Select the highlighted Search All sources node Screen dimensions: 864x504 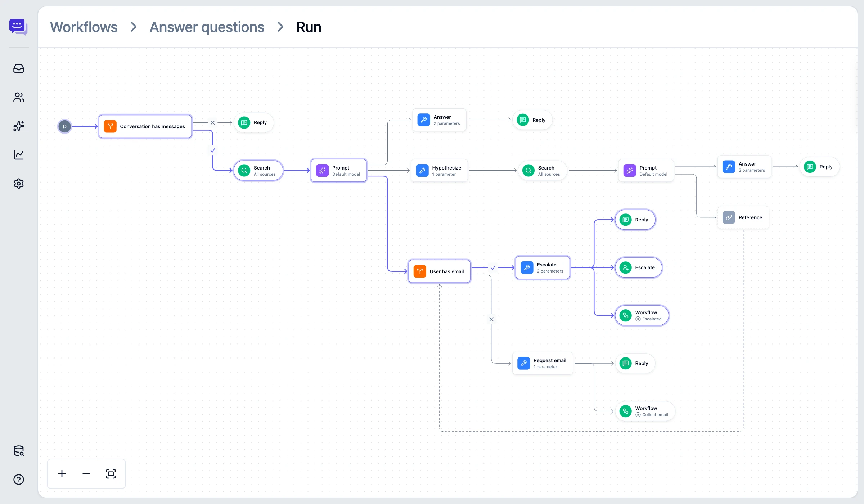(258, 171)
